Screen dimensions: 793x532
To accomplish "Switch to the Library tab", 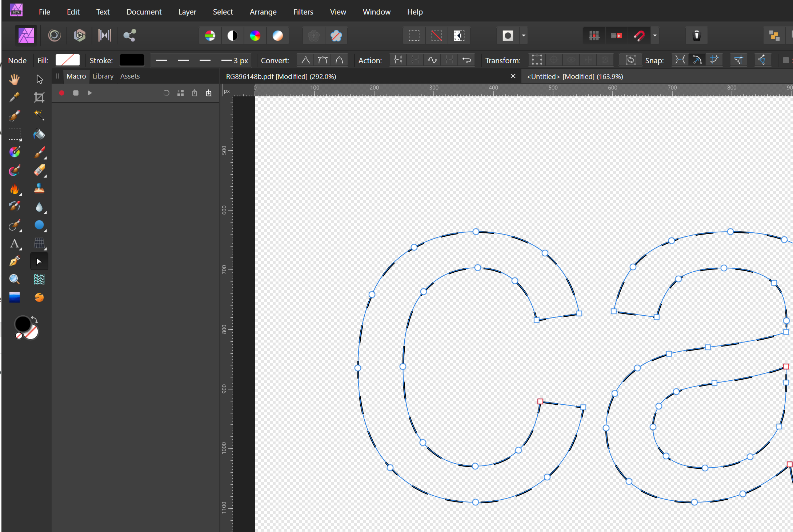I will point(103,76).
